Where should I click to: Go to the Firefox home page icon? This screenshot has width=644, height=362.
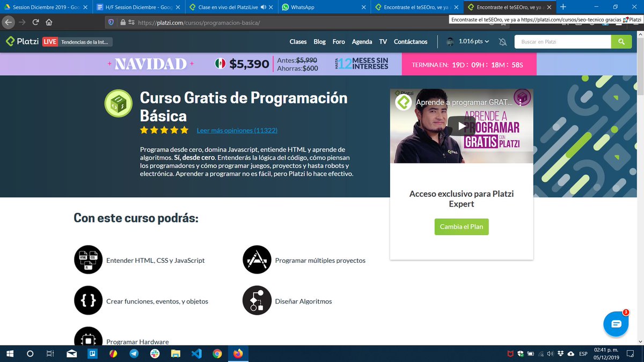(x=49, y=23)
